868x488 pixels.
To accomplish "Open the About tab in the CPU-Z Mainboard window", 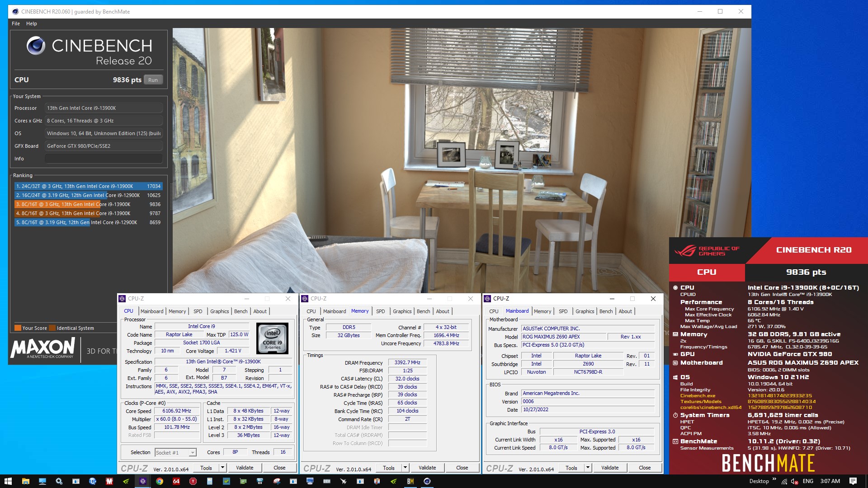I will [625, 311].
